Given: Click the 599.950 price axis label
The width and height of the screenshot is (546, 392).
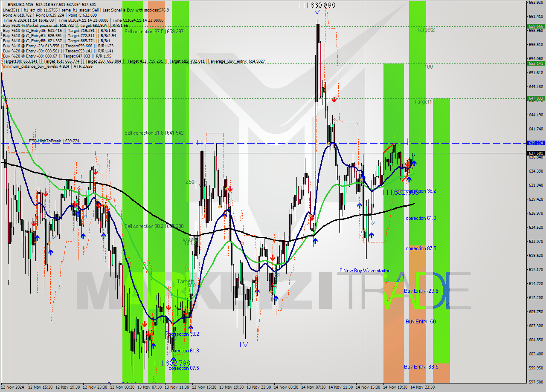Looking at the screenshot, I should click(x=536, y=368).
